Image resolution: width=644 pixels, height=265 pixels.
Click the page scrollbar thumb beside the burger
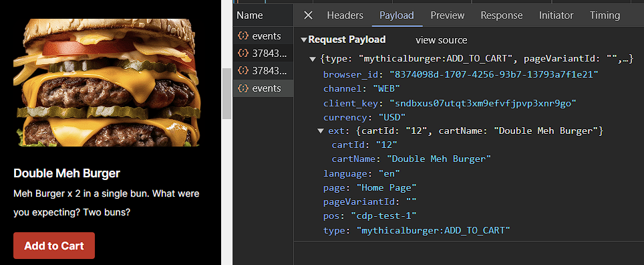[226, 94]
